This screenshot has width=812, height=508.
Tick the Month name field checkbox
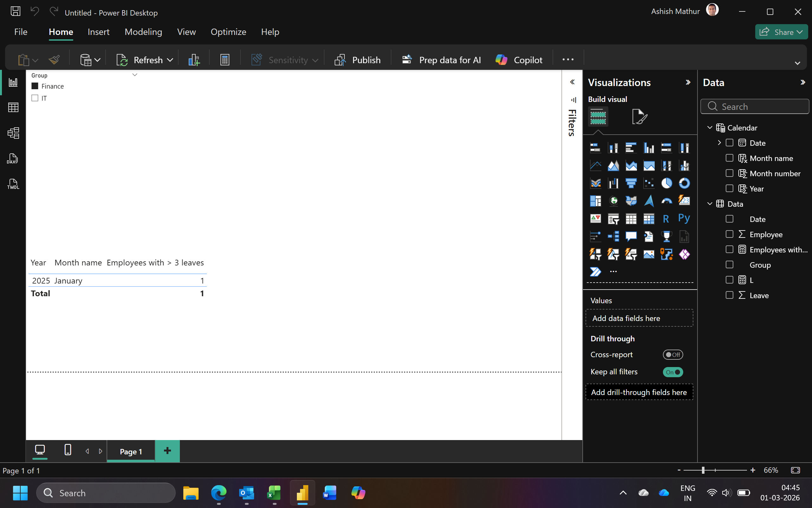click(x=730, y=158)
